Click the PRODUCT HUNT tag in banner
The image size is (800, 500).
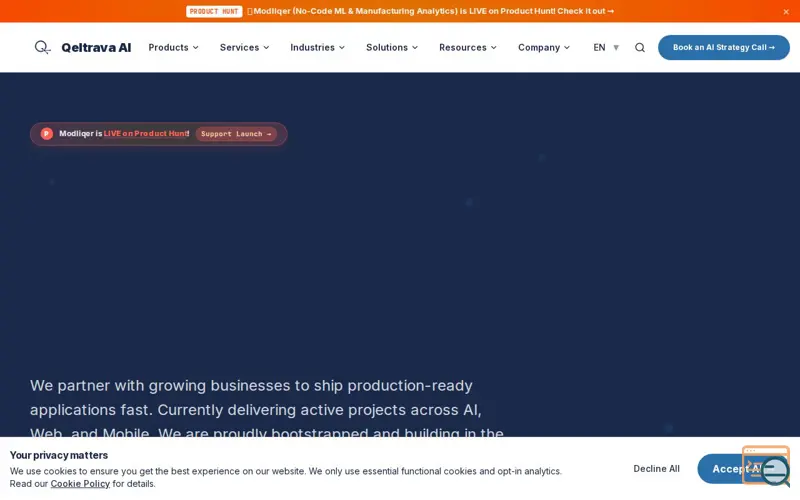tap(214, 11)
